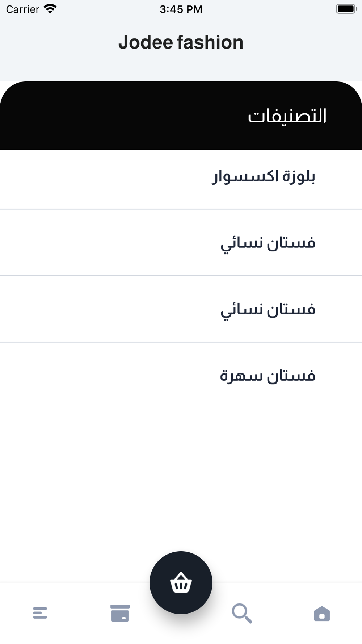Open the archive box icon tab

(120, 613)
